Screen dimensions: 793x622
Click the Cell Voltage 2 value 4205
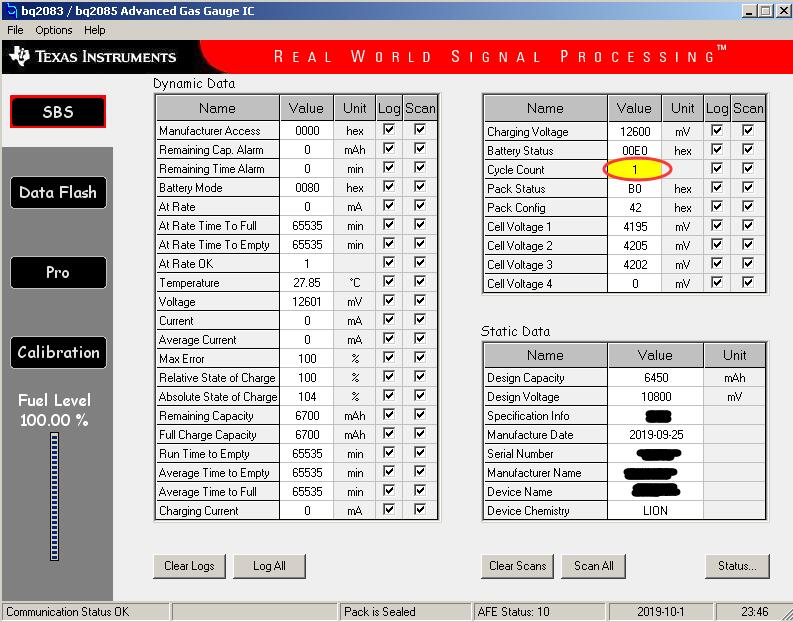point(635,246)
